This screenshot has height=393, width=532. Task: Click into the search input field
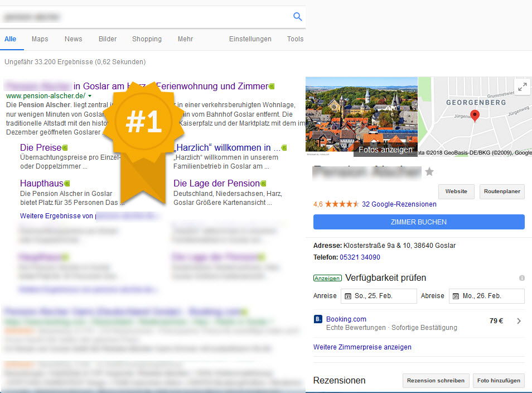tap(146, 17)
